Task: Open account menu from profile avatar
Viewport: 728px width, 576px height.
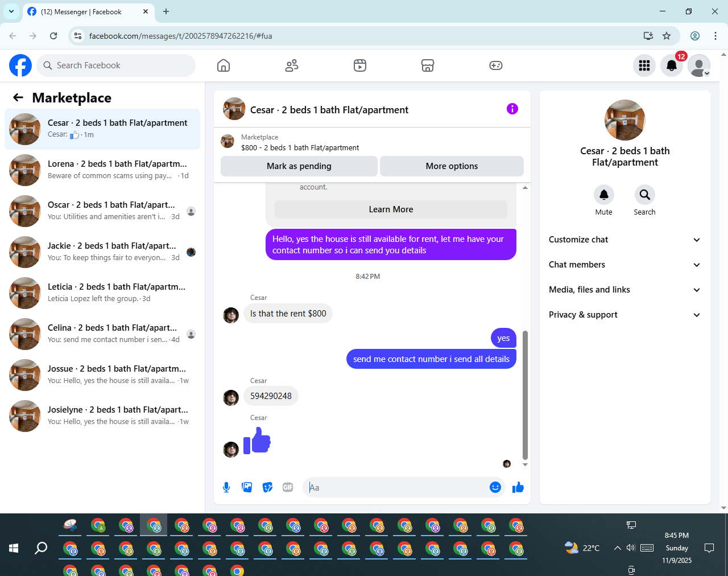Action: pyautogui.click(x=699, y=65)
